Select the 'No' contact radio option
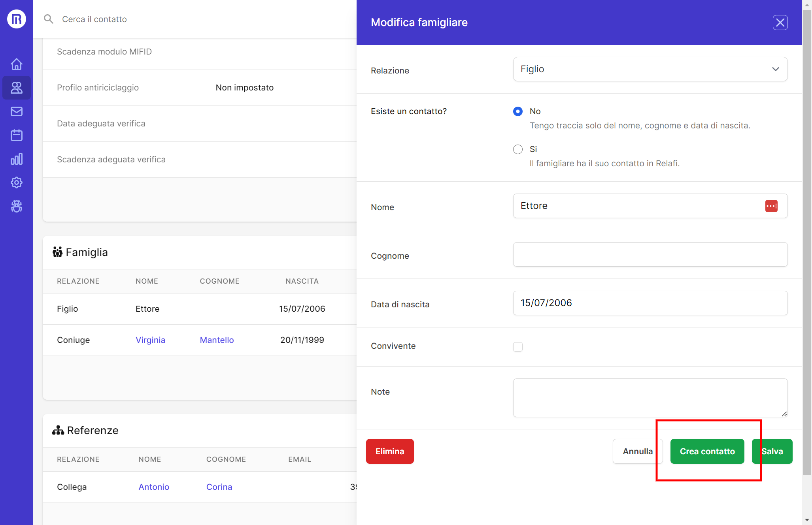 point(517,111)
